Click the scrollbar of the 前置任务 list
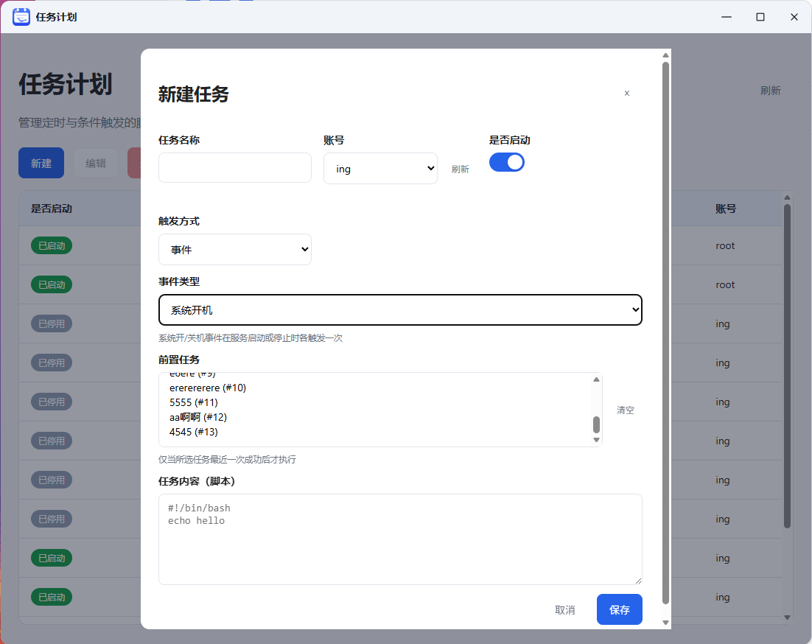Image resolution: width=812 pixels, height=644 pixels. click(596, 424)
